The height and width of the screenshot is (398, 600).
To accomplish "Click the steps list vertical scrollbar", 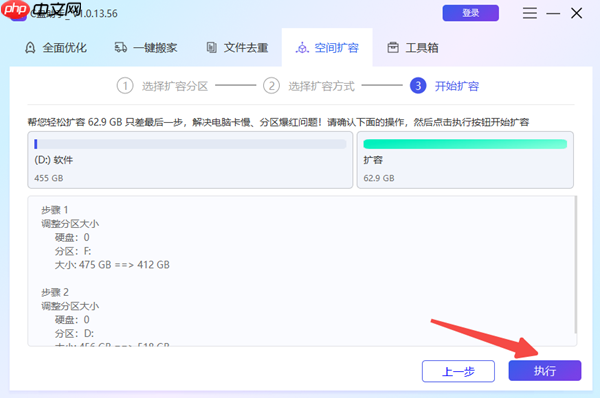I will 575,265.
